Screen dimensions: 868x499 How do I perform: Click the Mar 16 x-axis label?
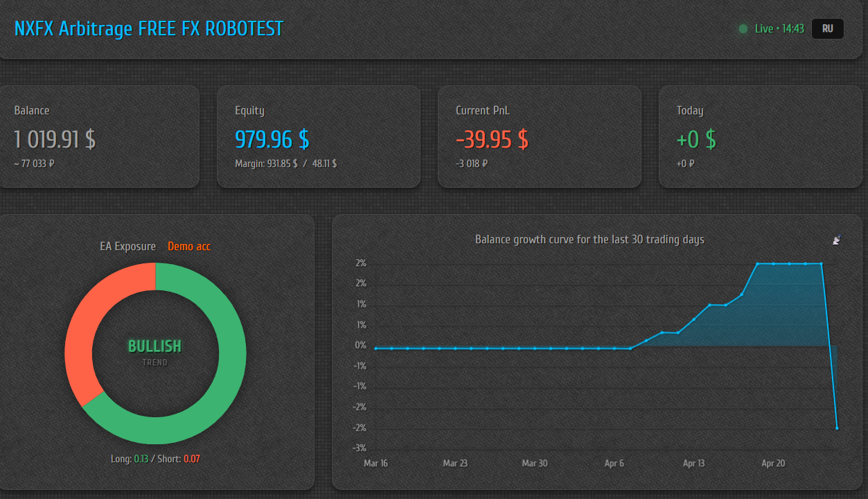click(x=375, y=463)
